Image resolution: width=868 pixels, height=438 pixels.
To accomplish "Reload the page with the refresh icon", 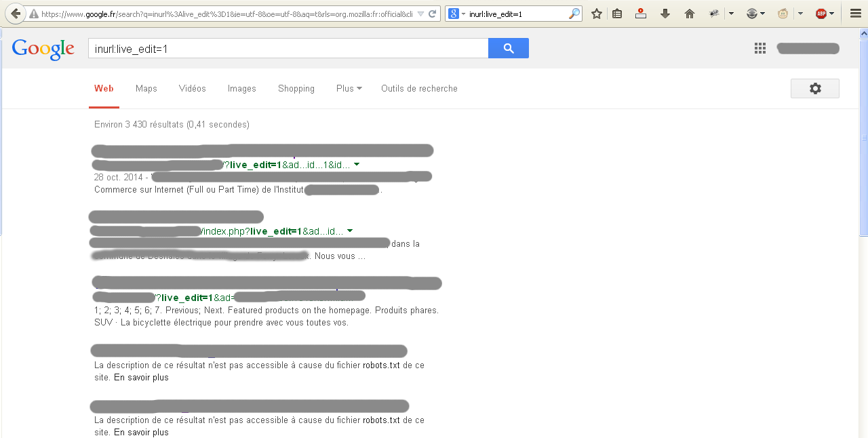I will (x=432, y=14).
